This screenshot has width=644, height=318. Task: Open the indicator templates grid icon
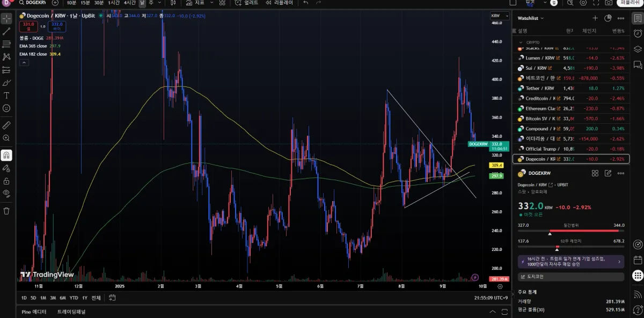tap(222, 3)
